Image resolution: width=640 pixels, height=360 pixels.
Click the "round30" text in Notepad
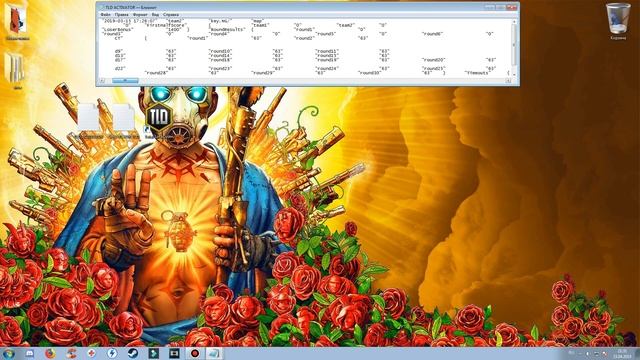click(370, 73)
